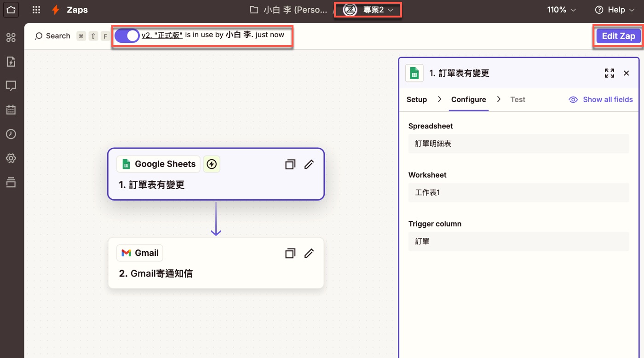Open the v2. "正式版" version link

162,35
